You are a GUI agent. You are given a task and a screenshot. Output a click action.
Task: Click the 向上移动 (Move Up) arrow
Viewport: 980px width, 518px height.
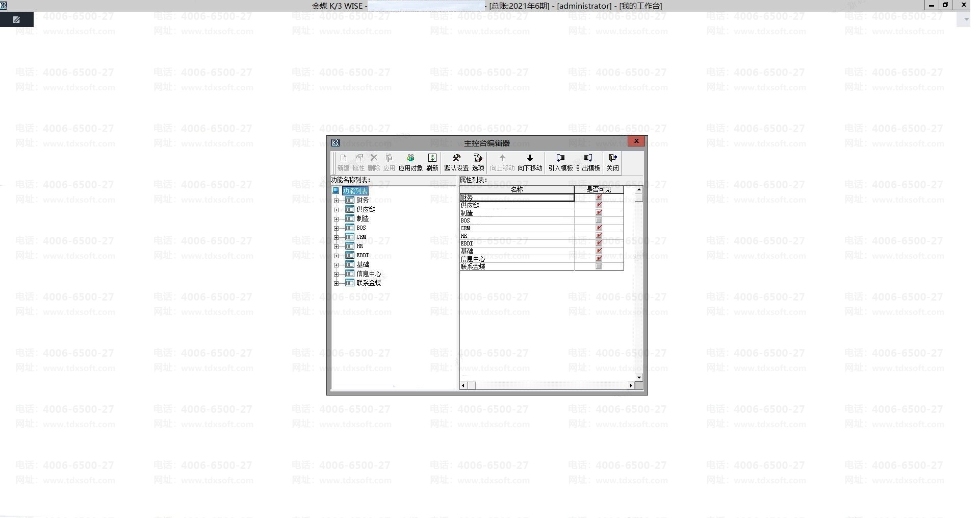502,162
